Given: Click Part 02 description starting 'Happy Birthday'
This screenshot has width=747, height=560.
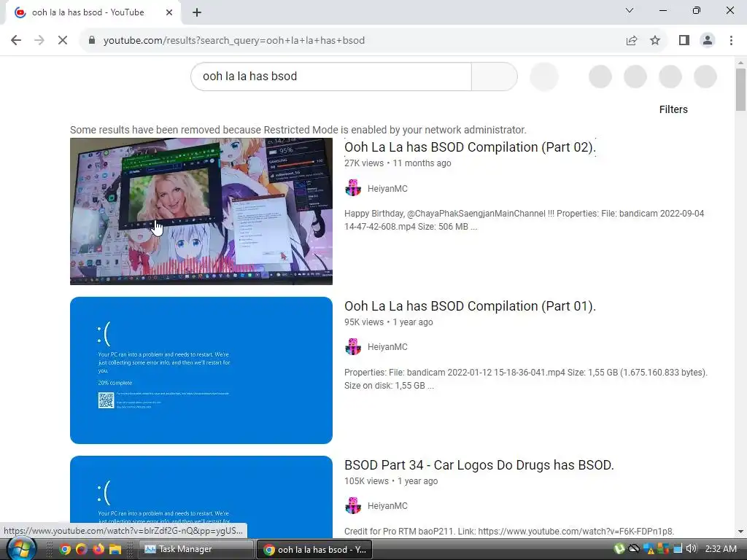Looking at the screenshot, I should point(524,220).
